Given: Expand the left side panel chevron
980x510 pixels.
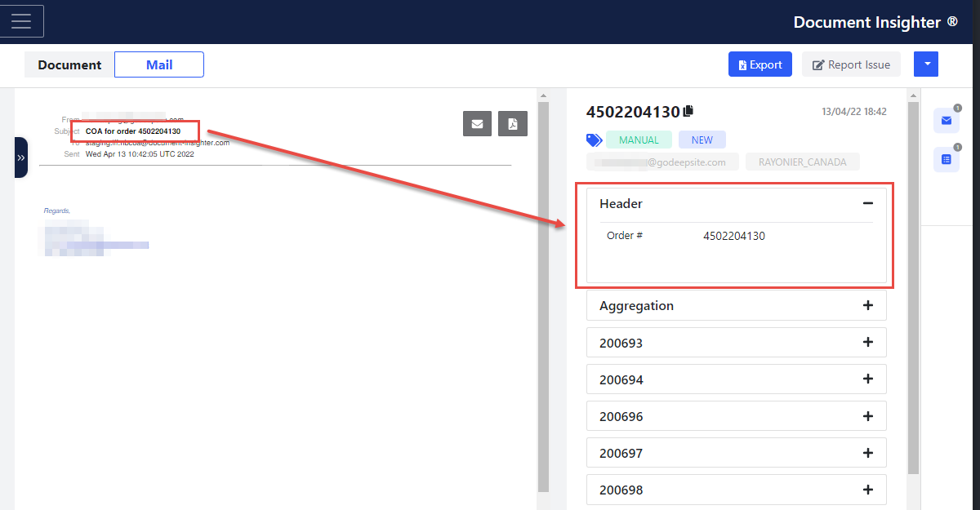Looking at the screenshot, I should pos(21,157).
